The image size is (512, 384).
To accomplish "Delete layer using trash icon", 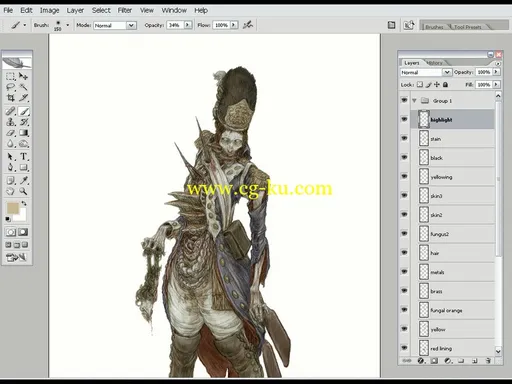I will (488, 361).
